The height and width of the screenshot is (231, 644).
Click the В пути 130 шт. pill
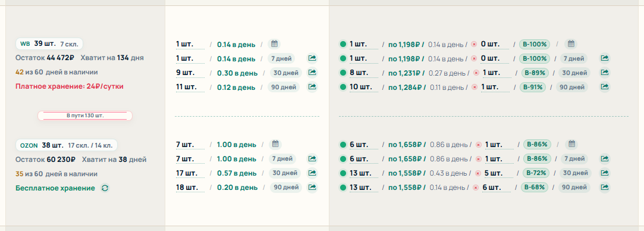[x=85, y=116]
